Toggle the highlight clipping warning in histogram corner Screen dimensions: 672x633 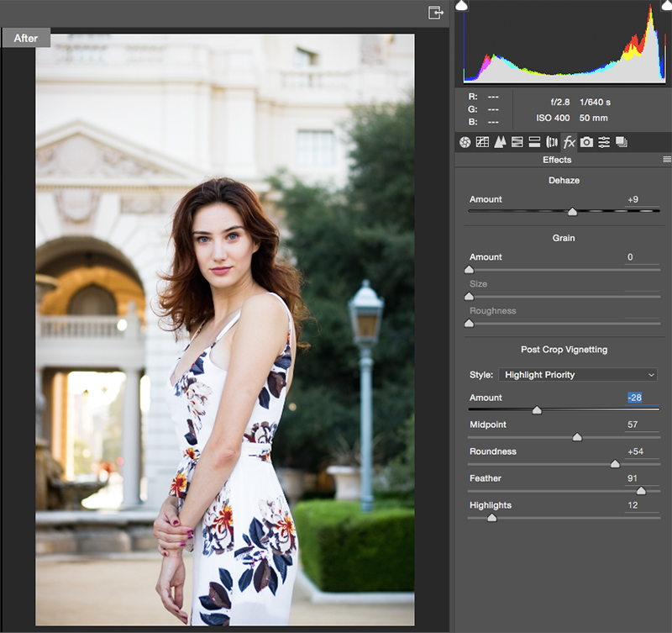[669, 4]
